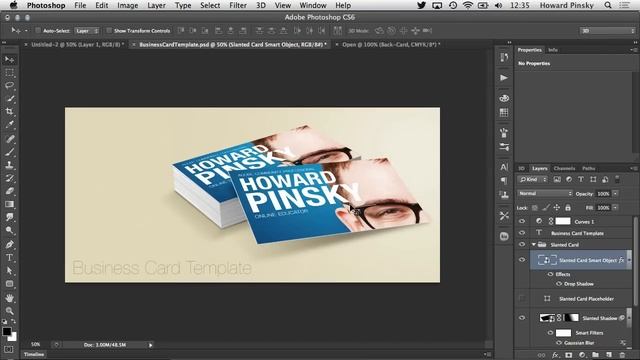Open the Normal blend mode dropdown
640x360 pixels.
pyautogui.click(x=545, y=193)
